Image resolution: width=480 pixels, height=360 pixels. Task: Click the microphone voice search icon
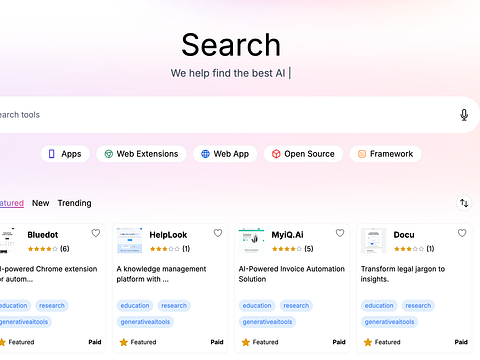click(x=464, y=115)
